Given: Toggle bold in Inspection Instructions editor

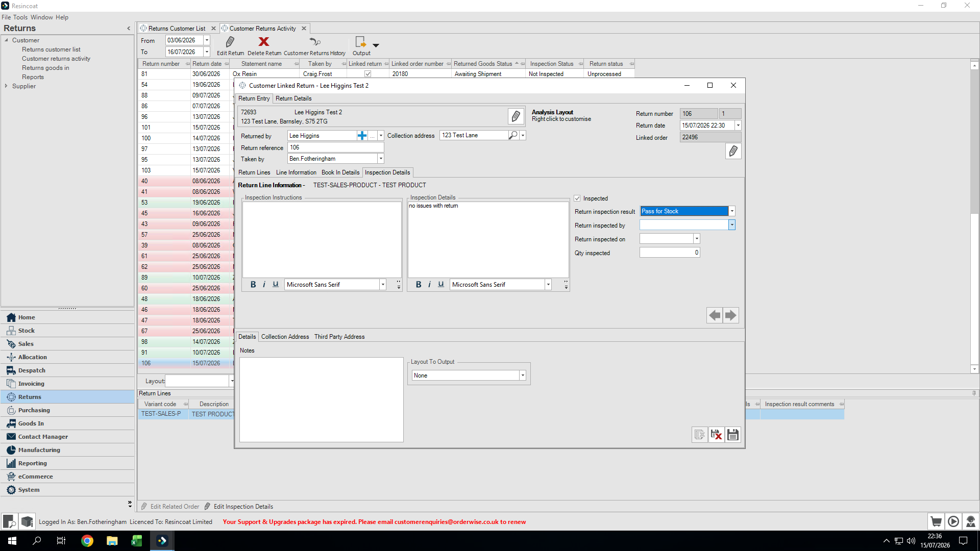Looking at the screenshot, I should click(253, 285).
